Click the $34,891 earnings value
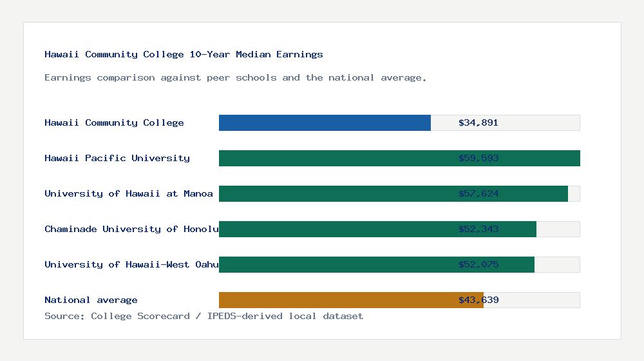 pyautogui.click(x=478, y=122)
